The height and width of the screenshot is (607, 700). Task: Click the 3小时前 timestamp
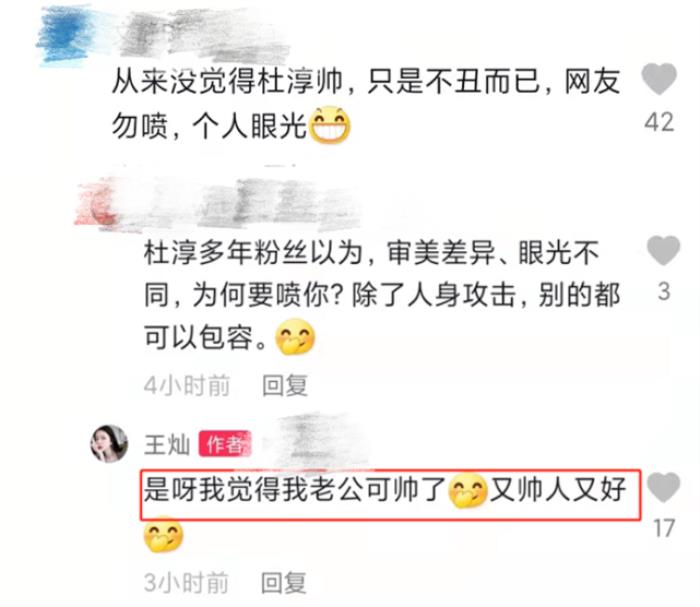pos(187,583)
